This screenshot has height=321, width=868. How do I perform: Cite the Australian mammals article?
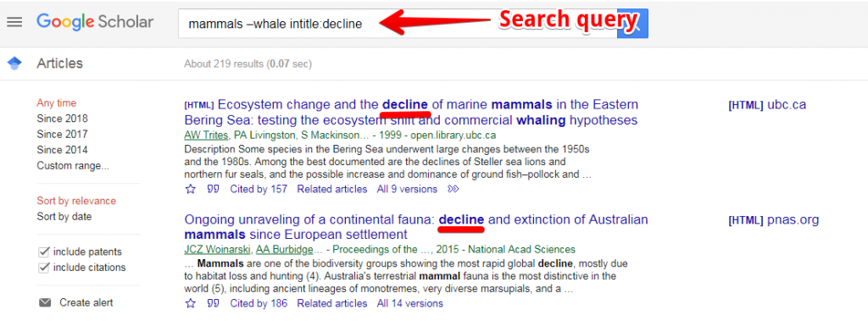(213, 303)
